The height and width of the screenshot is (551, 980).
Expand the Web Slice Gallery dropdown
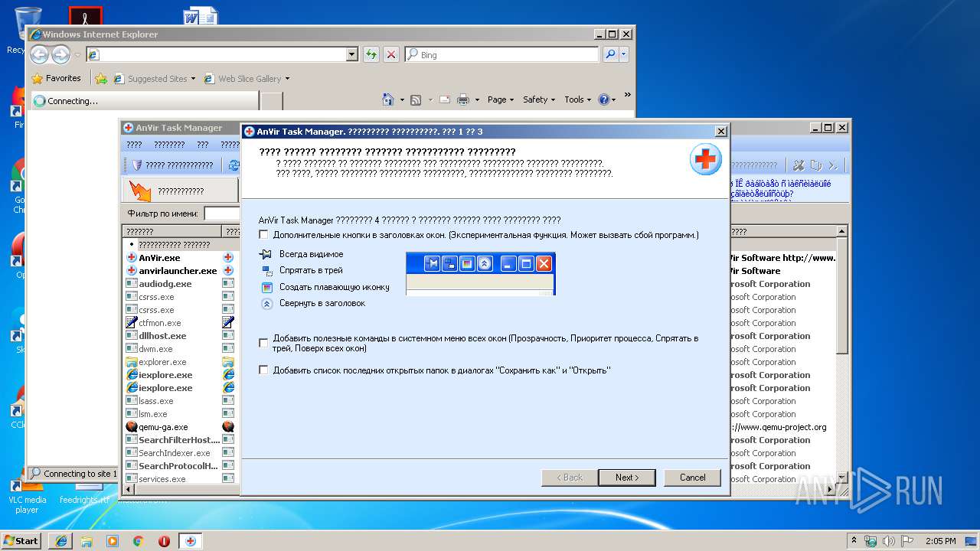coord(287,78)
